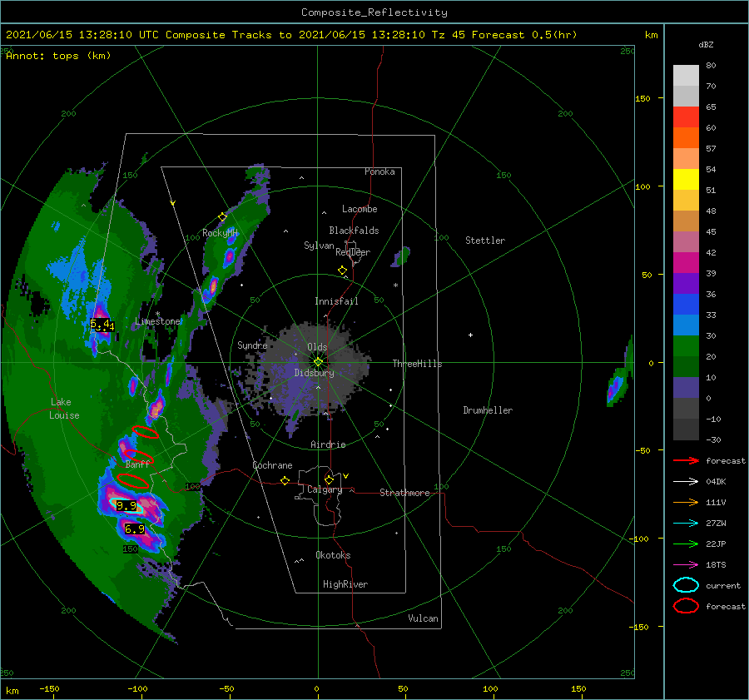Click the radar site diamond between Olds and Didsbury
Image resolution: width=749 pixels, height=700 pixels.
click(x=318, y=362)
